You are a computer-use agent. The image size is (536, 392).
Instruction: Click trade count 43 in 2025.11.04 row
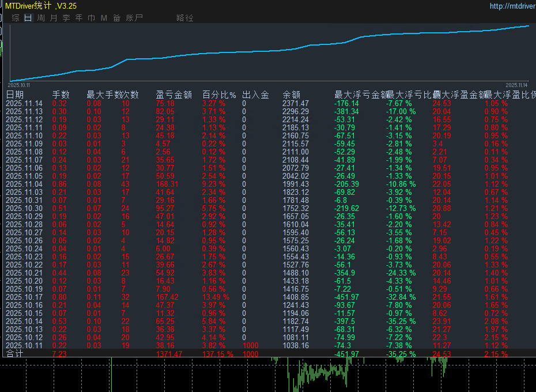tap(126, 184)
